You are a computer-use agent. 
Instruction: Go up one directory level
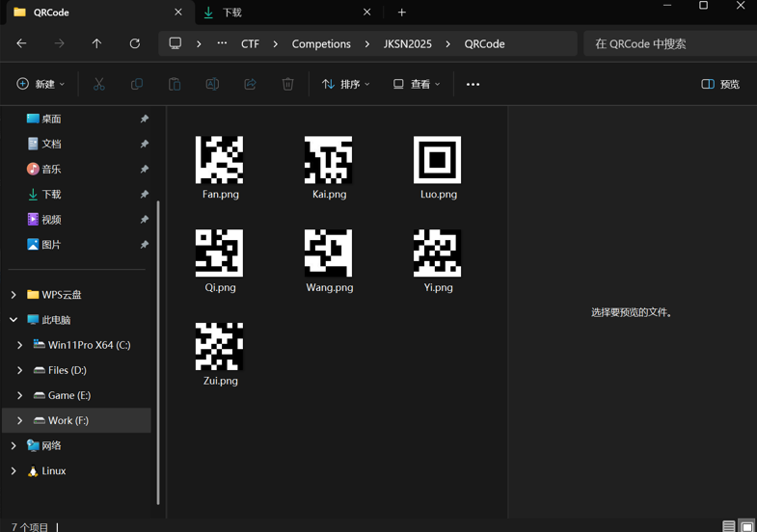click(96, 43)
